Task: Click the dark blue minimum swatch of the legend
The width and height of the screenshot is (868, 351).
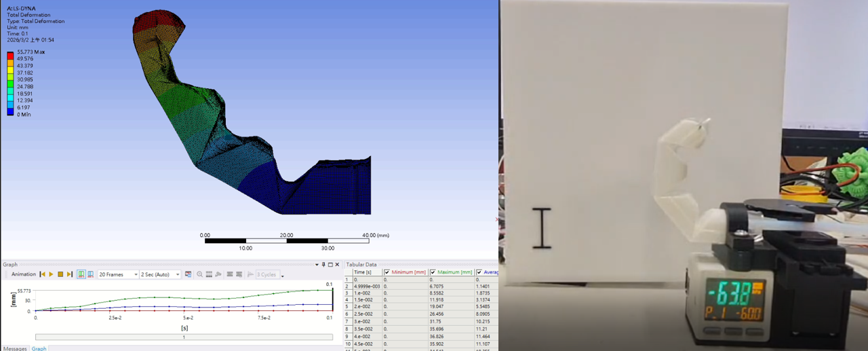Action: pyautogui.click(x=10, y=112)
